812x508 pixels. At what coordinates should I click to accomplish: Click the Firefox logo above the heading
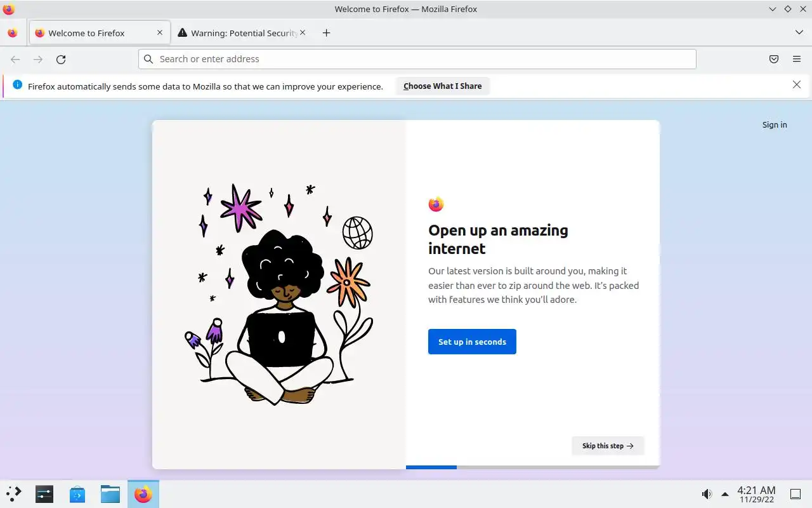point(436,204)
